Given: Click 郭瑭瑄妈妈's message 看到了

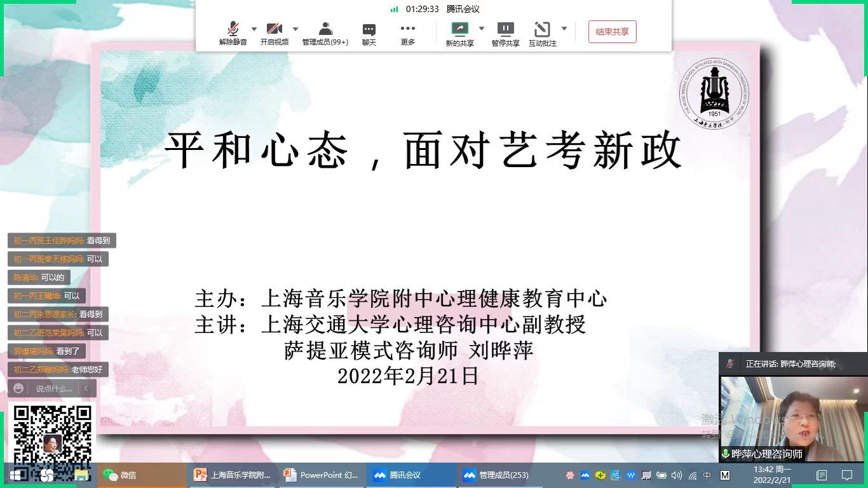Looking at the screenshot, I should coord(47,351).
